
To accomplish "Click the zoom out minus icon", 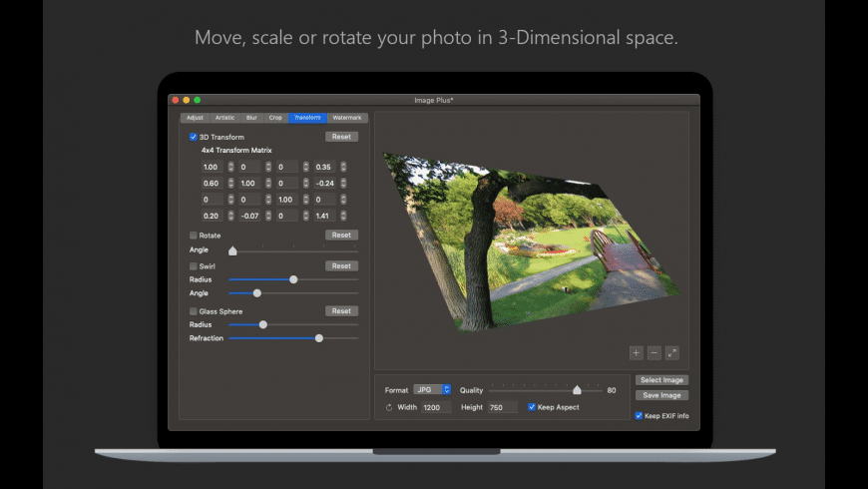I will click(x=654, y=352).
